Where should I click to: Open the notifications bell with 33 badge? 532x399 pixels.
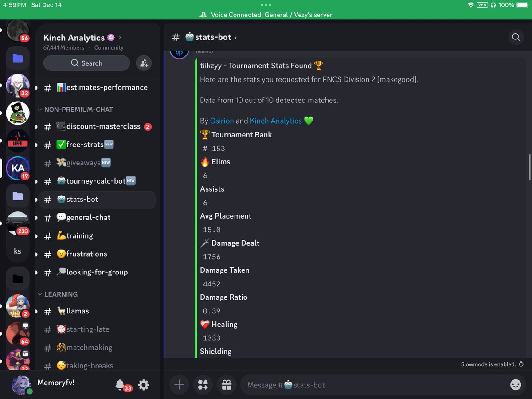pos(120,385)
